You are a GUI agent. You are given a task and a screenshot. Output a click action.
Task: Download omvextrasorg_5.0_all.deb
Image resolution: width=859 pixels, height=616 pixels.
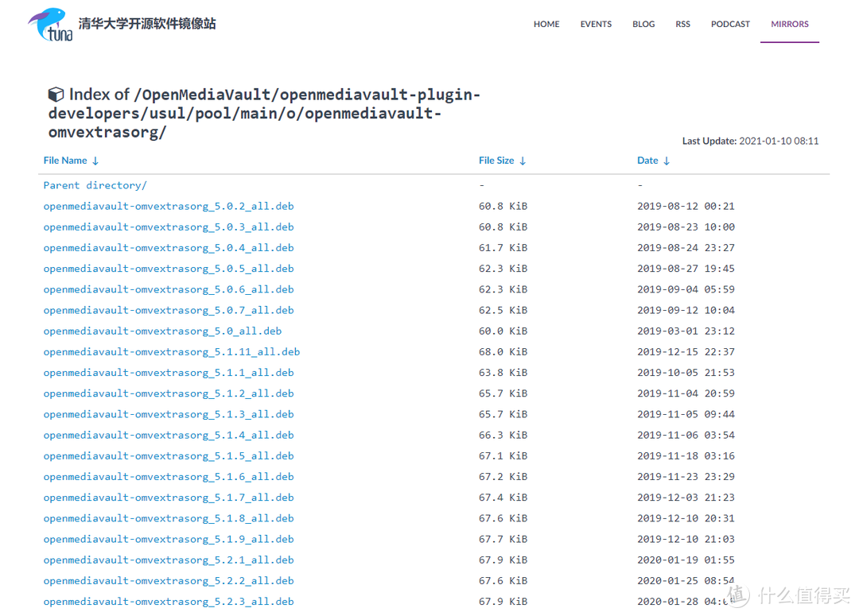pyautogui.click(x=163, y=331)
